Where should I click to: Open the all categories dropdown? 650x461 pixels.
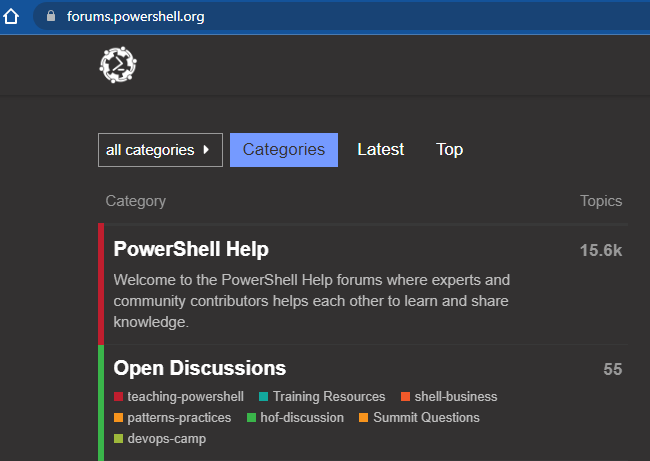point(160,150)
